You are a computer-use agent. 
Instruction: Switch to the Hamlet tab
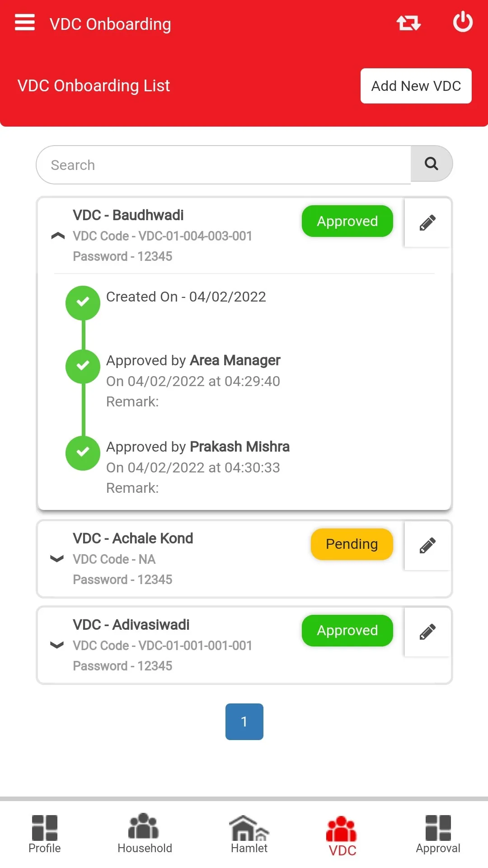[249, 834]
